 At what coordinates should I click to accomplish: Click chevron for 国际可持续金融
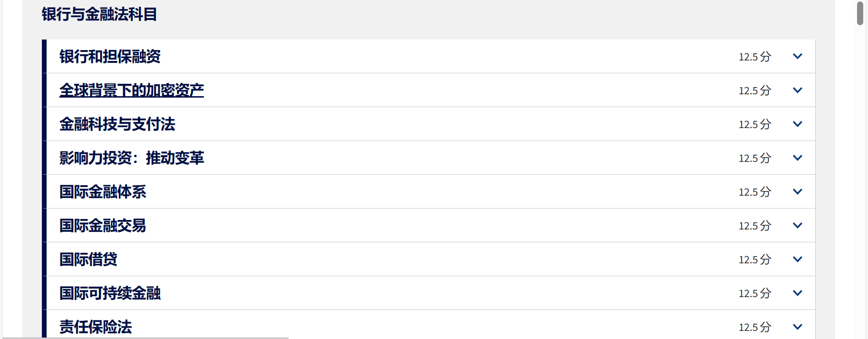pos(798,293)
